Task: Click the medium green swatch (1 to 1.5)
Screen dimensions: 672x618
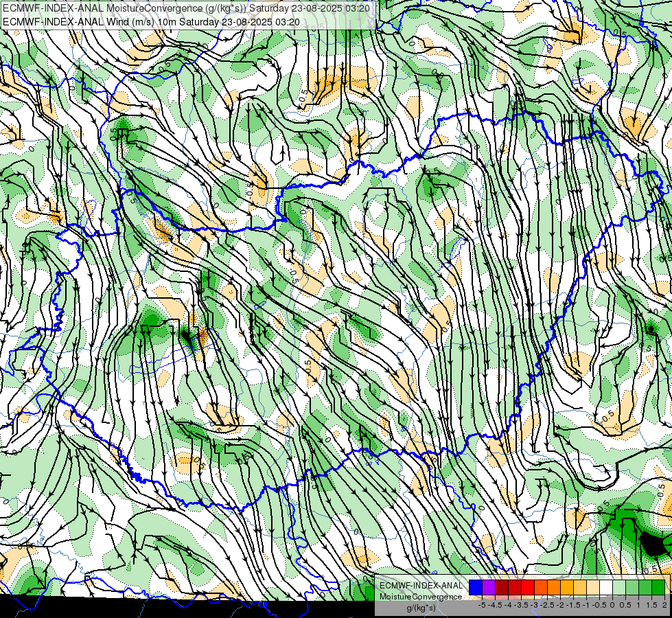Action: click(645, 588)
